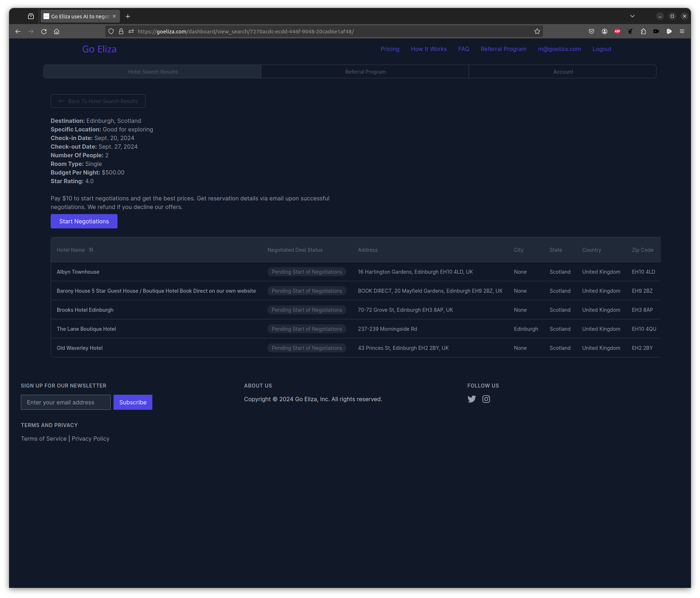Click the Subscribe button
Screen dimensions: 700x598
coord(133,402)
